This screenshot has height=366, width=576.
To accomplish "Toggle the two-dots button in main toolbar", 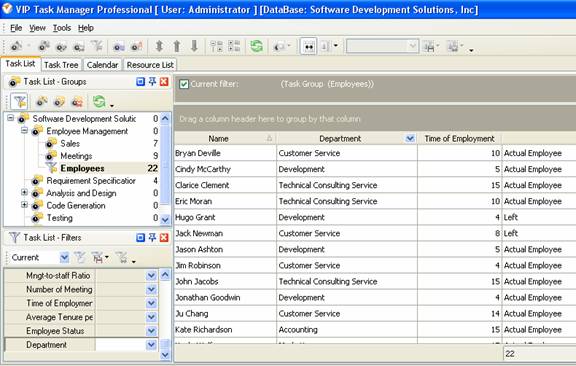I will coord(309,47).
